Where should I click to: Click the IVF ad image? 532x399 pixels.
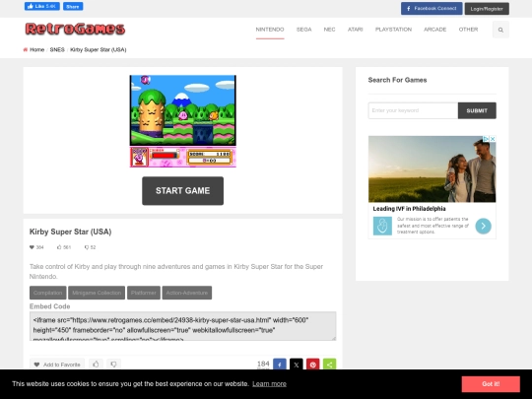(x=432, y=169)
